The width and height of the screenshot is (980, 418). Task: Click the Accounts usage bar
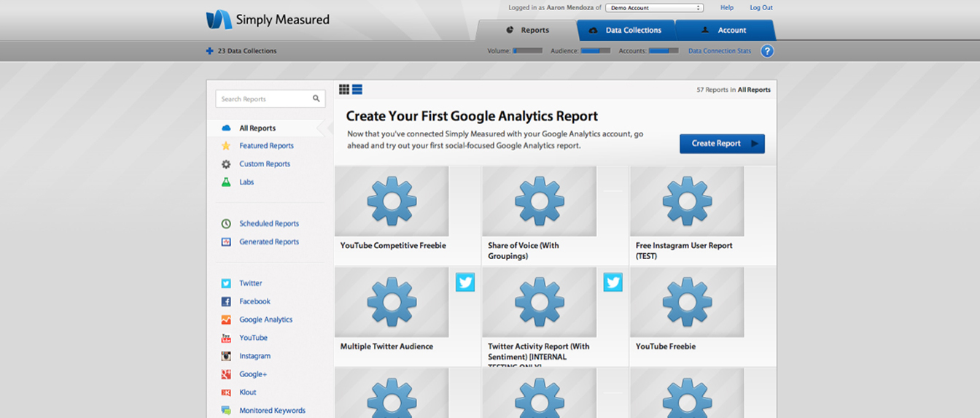pyautogui.click(x=664, y=51)
